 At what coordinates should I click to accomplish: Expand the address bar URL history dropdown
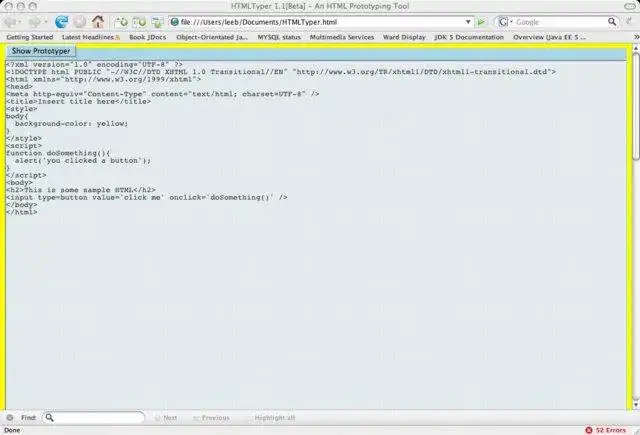[x=468, y=22]
